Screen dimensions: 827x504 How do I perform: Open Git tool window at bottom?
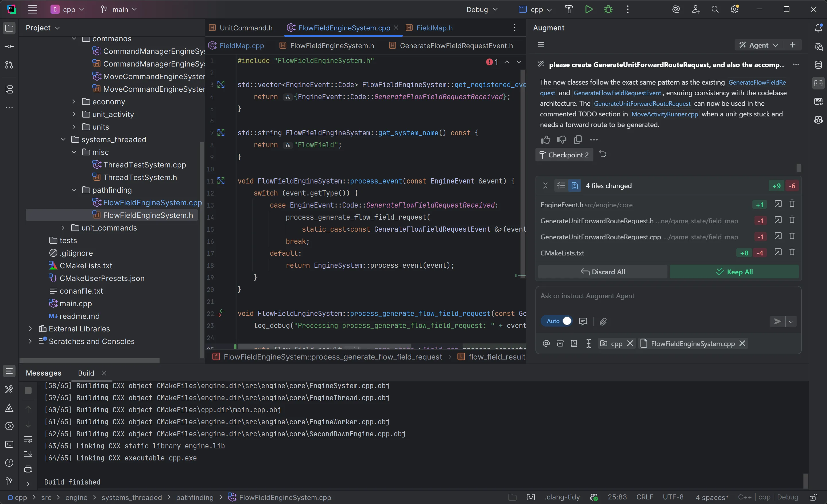9,481
